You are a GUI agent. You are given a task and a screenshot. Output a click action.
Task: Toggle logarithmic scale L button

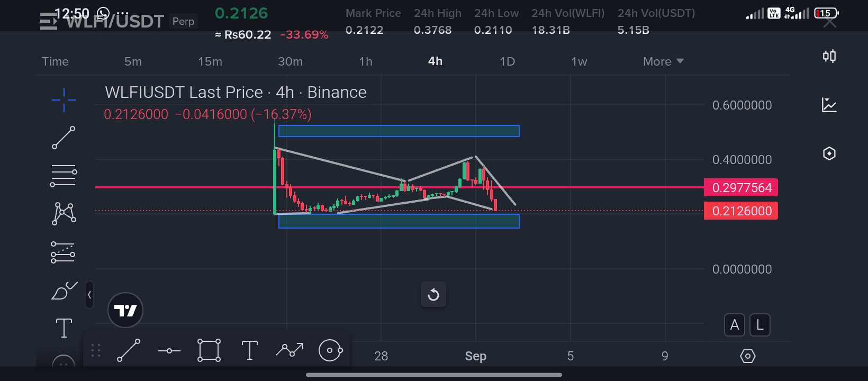tap(760, 325)
